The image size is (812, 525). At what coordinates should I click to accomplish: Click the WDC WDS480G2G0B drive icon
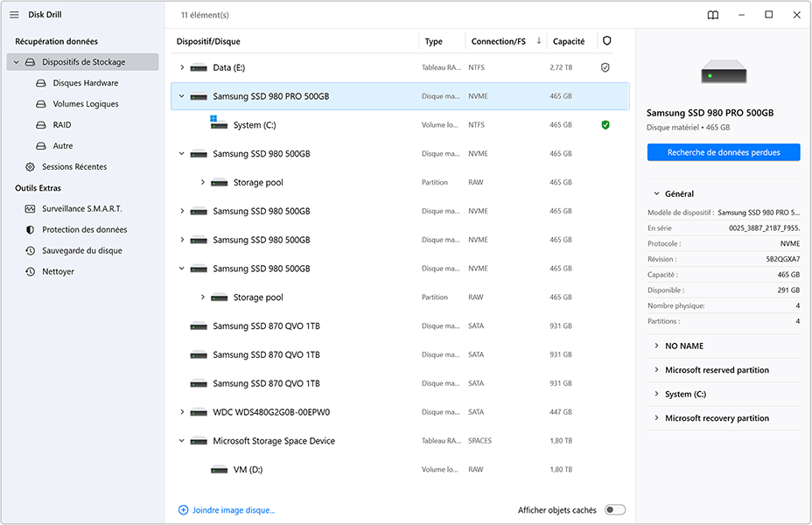coord(199,413)
